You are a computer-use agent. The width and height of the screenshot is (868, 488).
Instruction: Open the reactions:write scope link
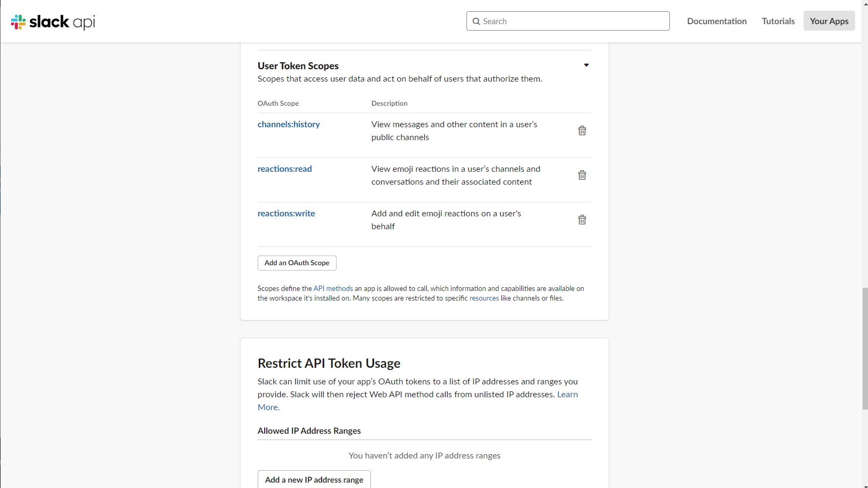pos(286,213)
